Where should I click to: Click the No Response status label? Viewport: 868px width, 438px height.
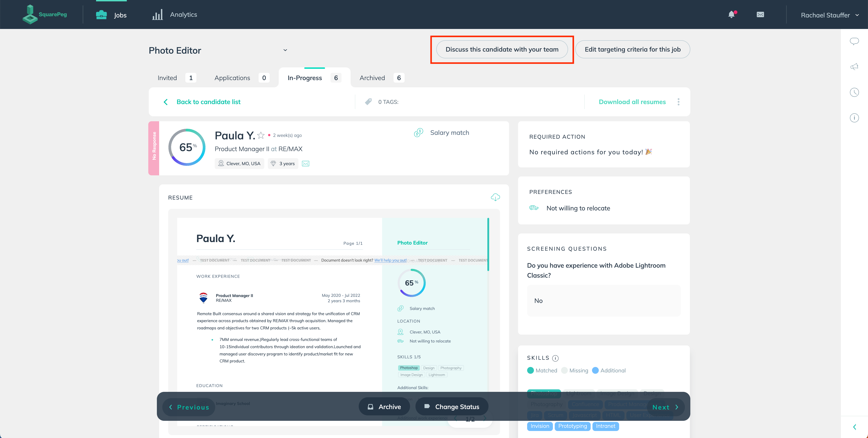154,148
